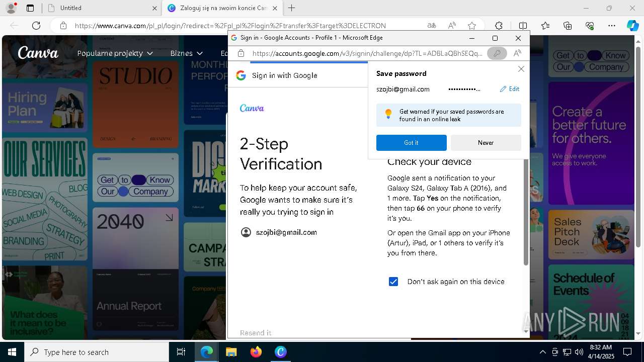Open the Hiring Plan template thumbnail
Screen dimensions: 644x362
click(45, 107)
